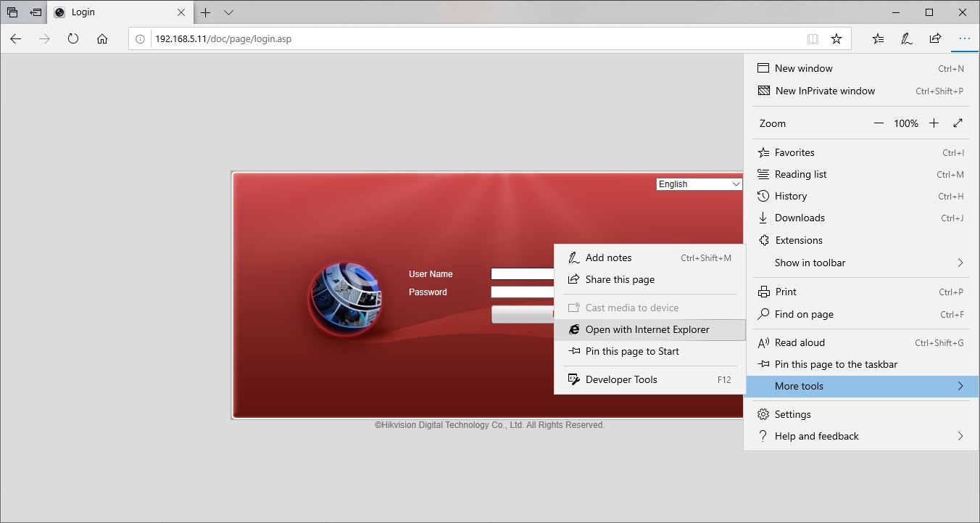Screen dimensions: 980x523
Task: Open Favorites from the menu
Action: click(x=862, y=152)
